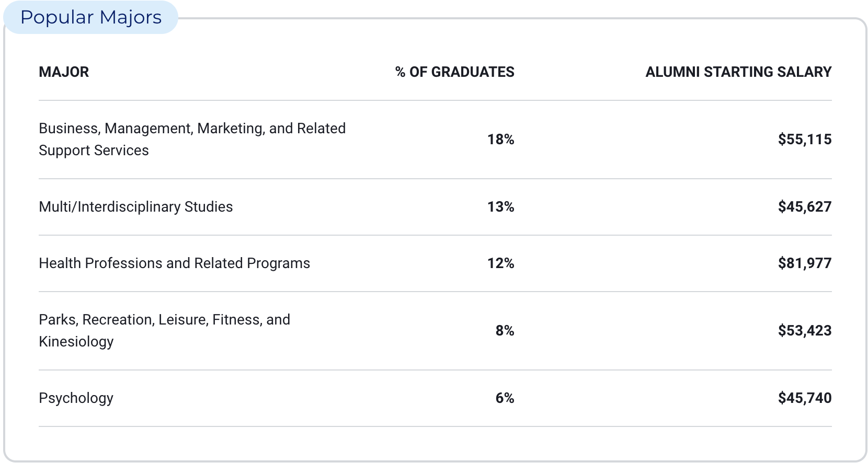
Task: Click the % OF GRADUATES column header
Action: click(x=454, y=72)
